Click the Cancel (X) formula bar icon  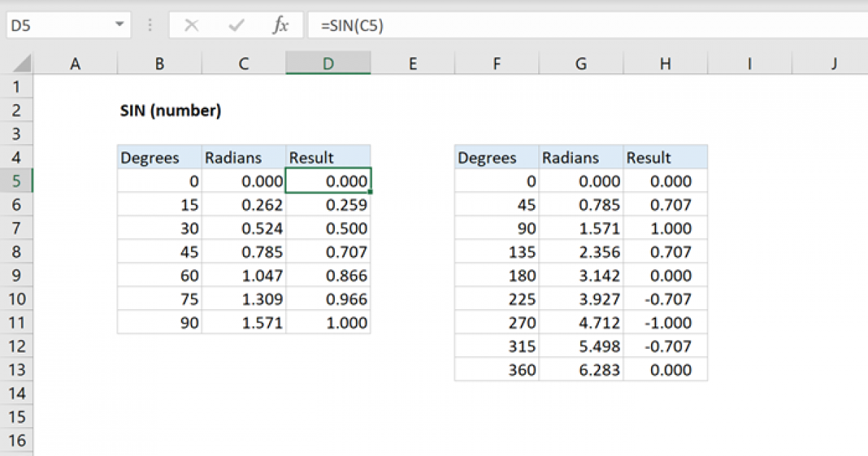[192, 25]
